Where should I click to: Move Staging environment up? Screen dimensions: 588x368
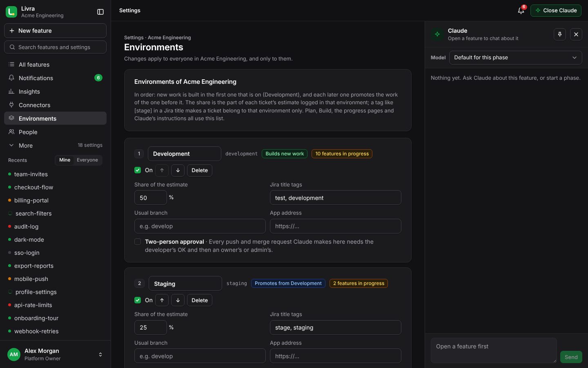pyautogui.click(x=162, y=301)
